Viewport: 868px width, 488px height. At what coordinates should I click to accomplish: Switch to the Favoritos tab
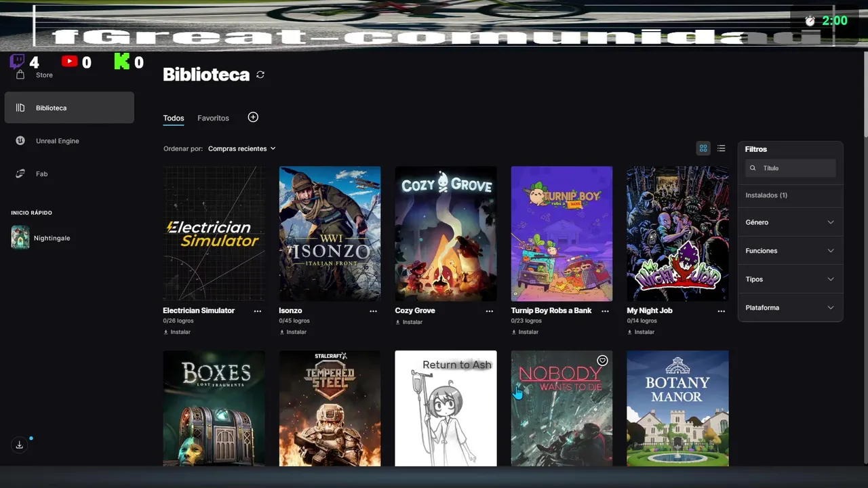[x=213, y=118]
